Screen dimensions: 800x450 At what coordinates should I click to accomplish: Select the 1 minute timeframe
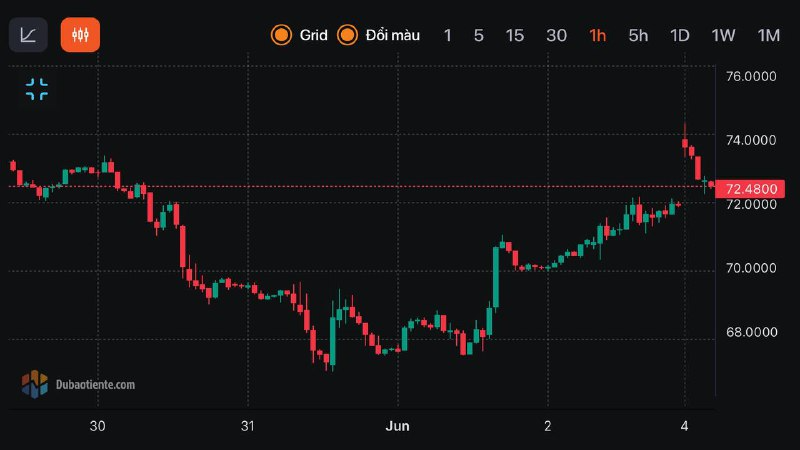tap(447, 35)
